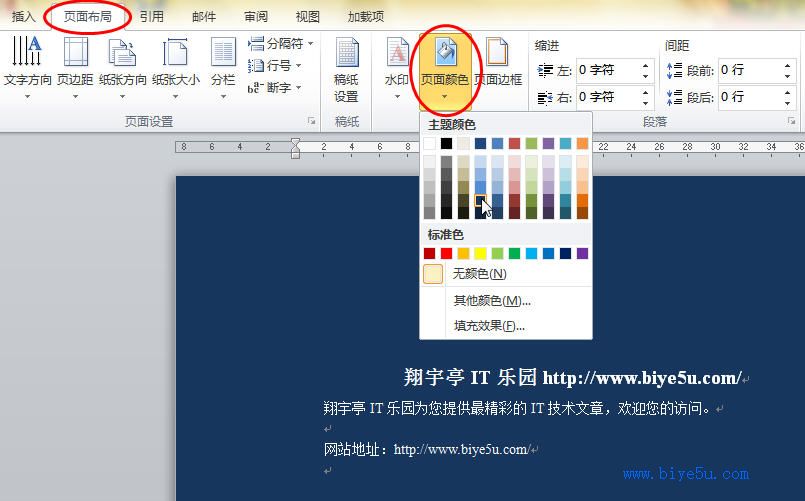Pick the orange standard color swatch
The height and width of the screenshot is (501, 805).
464,253
